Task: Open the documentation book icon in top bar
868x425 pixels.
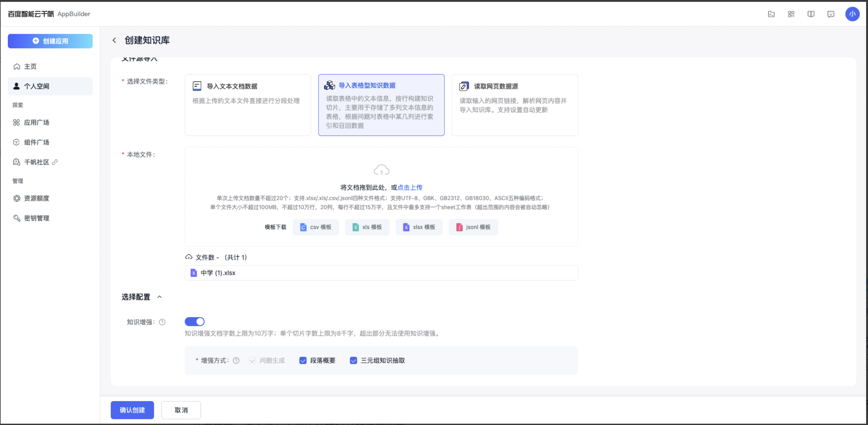Action: click(x=811, y=14)
